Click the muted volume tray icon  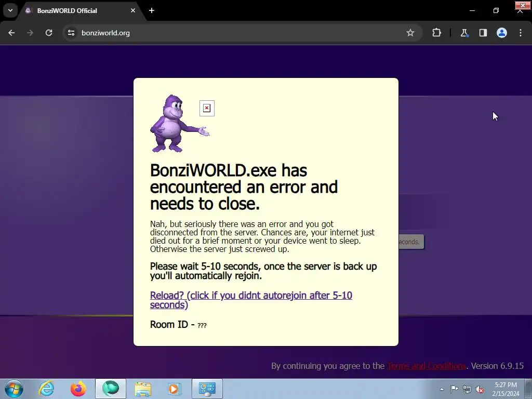tap(480, 389)
